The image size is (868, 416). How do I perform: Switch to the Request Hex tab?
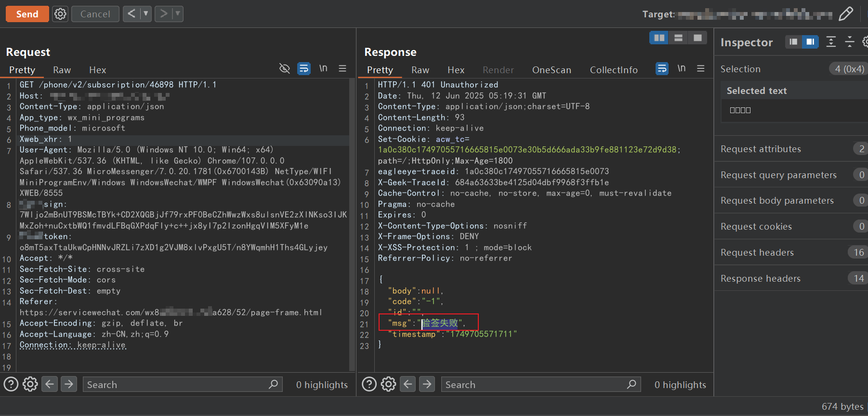(97, 70)
